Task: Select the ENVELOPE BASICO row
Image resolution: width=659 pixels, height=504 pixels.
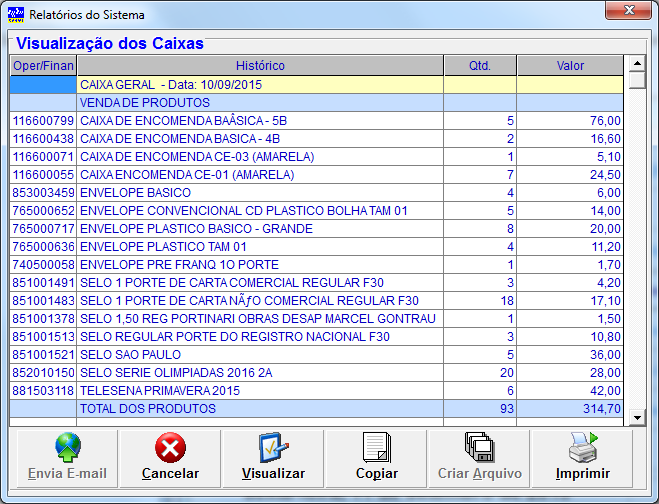Action: pyautogui.click(x=317, y=193)
